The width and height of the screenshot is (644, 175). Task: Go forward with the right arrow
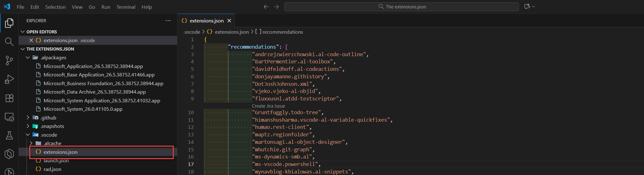pyautogui.click(x=276, y=7)
